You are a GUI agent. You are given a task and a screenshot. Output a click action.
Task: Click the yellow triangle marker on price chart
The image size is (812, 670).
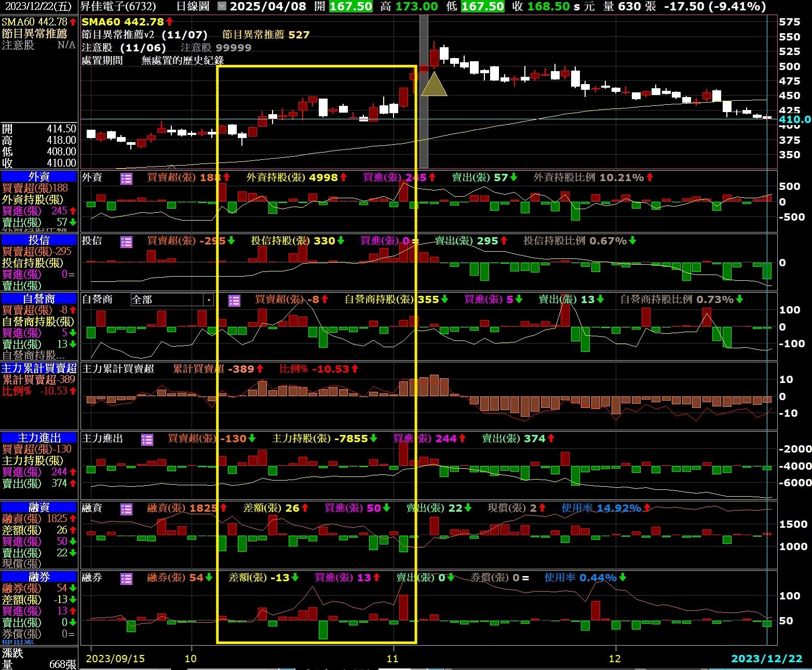click(x=434, y=86)
